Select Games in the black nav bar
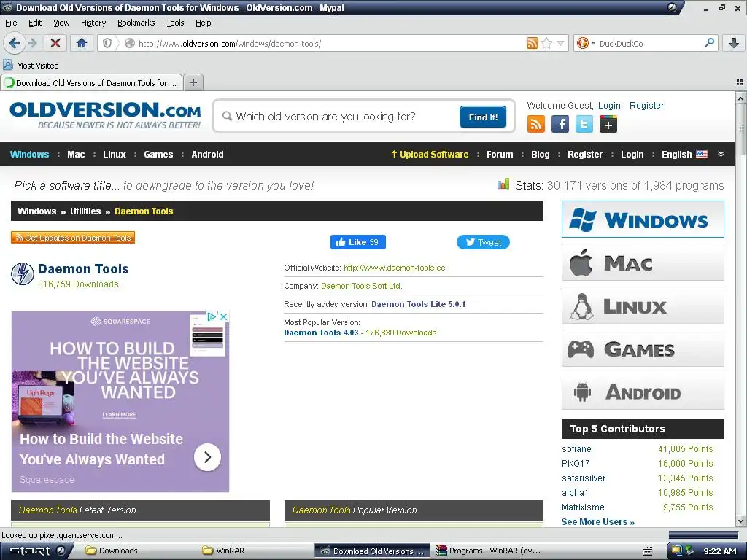The width and height of the screenshot is (747, 560). click(x=158, y=155)
